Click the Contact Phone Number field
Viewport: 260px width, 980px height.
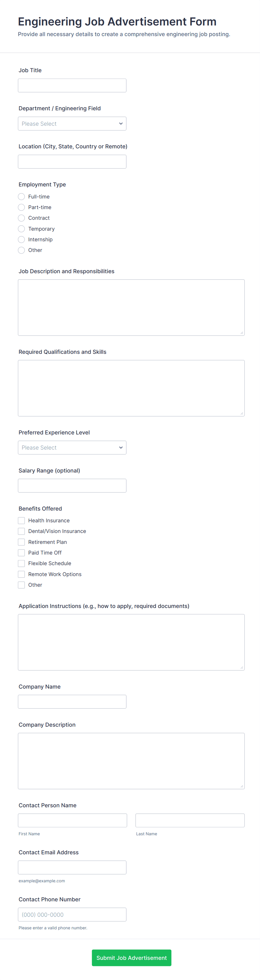point(72,914)
